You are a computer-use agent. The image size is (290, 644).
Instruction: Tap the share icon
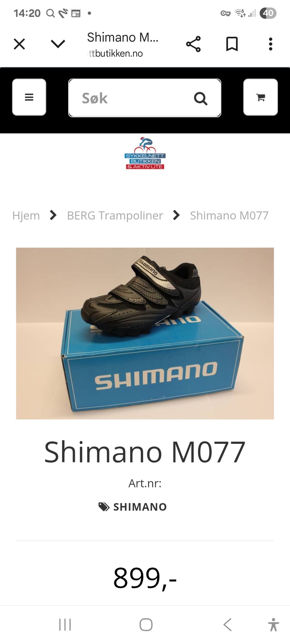pyautogui.click(x=193, y=44)
